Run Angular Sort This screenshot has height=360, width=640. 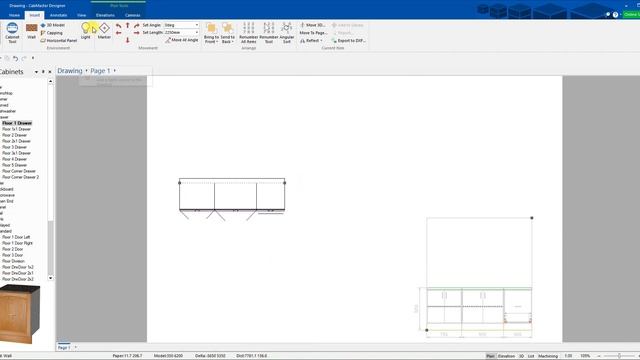287,33
